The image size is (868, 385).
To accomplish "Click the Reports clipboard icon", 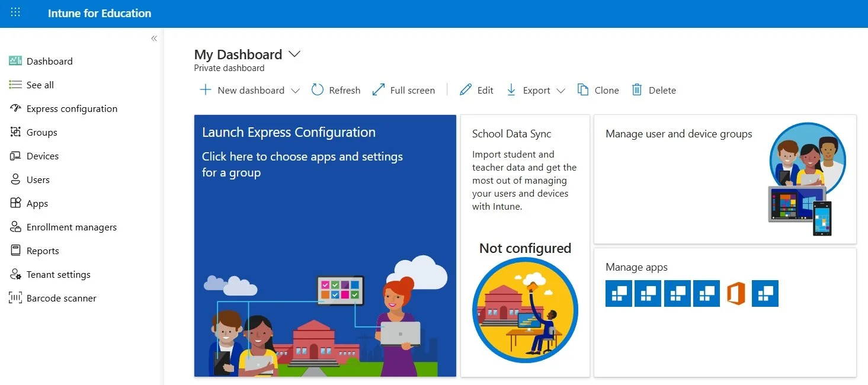I will [15, 251].
